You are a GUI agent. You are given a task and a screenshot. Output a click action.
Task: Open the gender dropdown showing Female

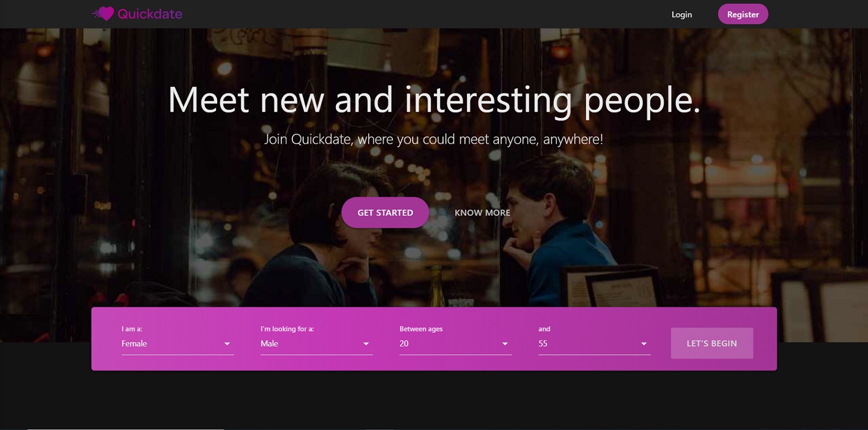178,343
